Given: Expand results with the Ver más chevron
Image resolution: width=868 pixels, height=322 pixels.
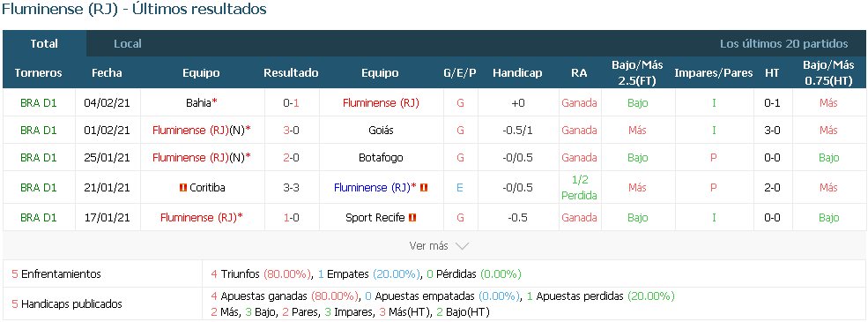Looking at the screenshot, I should pos(462,245).
